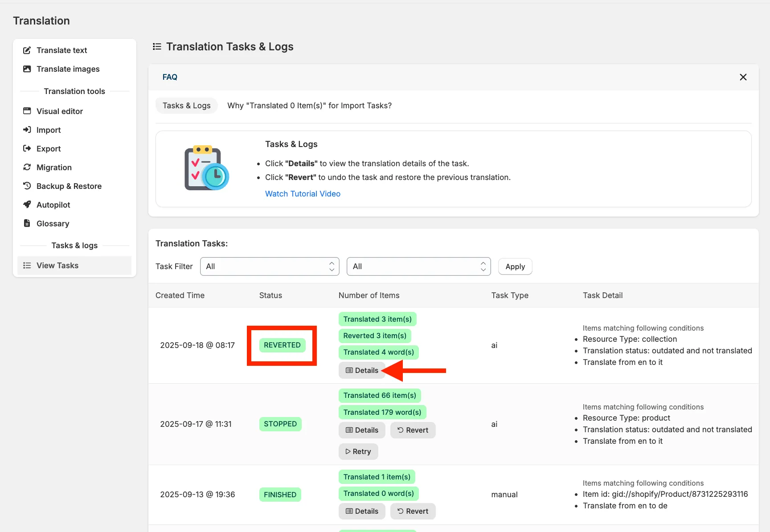The width and height of the screenshot is (770, 532).
Task: Open Backup & Restore
Action: pos(74,186)
